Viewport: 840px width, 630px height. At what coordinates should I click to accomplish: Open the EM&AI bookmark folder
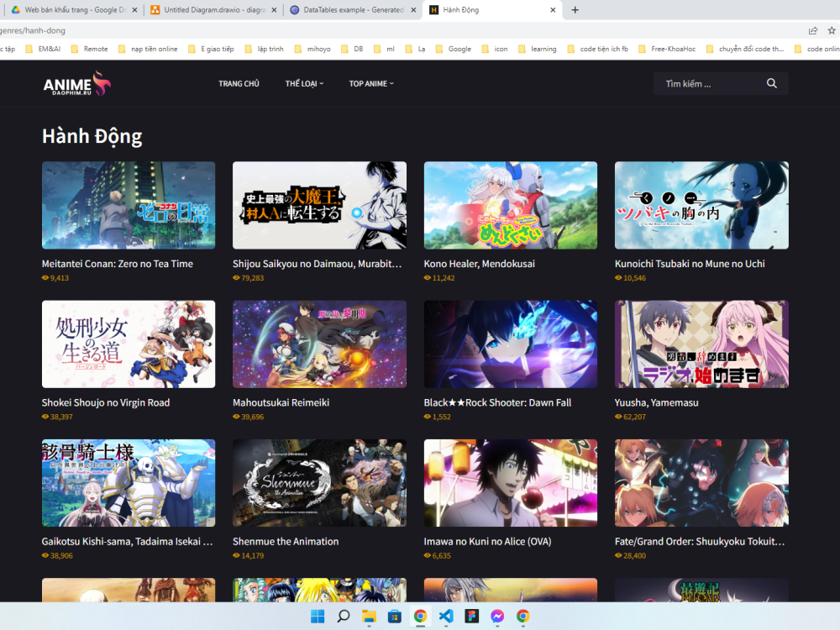point(43,49)
